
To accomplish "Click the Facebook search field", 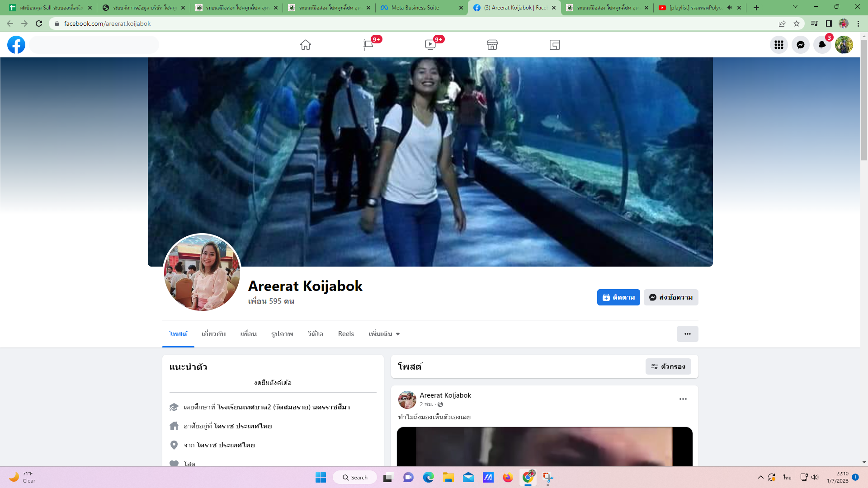I will 94,45.
